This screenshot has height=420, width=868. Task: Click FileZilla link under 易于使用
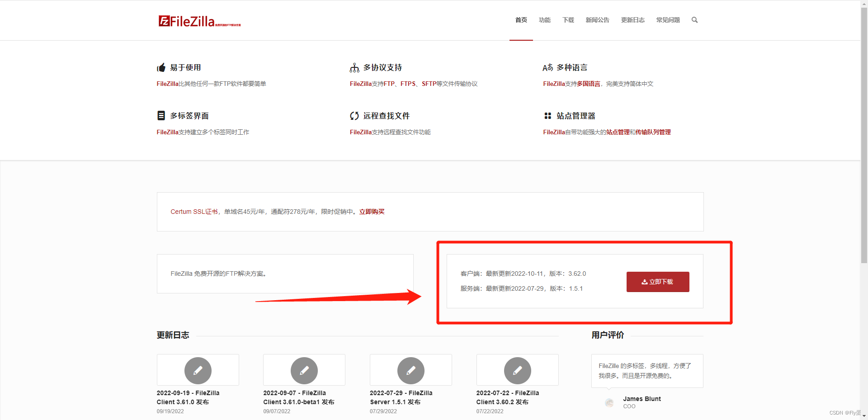coord(167,84)
